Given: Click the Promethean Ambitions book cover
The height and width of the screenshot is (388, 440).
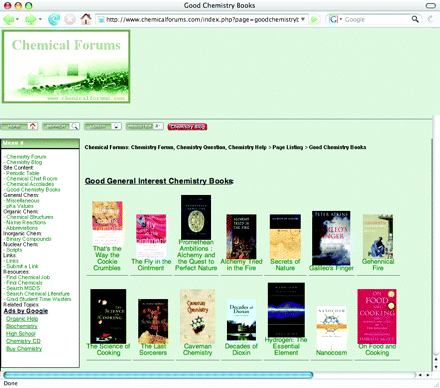Looking at the screenshot, I should (x=196, y=217).
